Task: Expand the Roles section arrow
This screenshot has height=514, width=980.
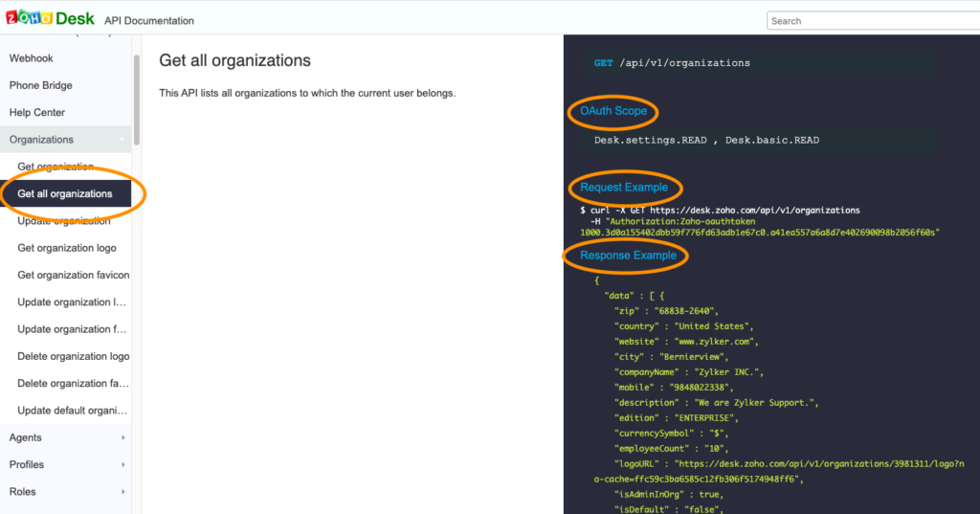Action: point(123,491)
